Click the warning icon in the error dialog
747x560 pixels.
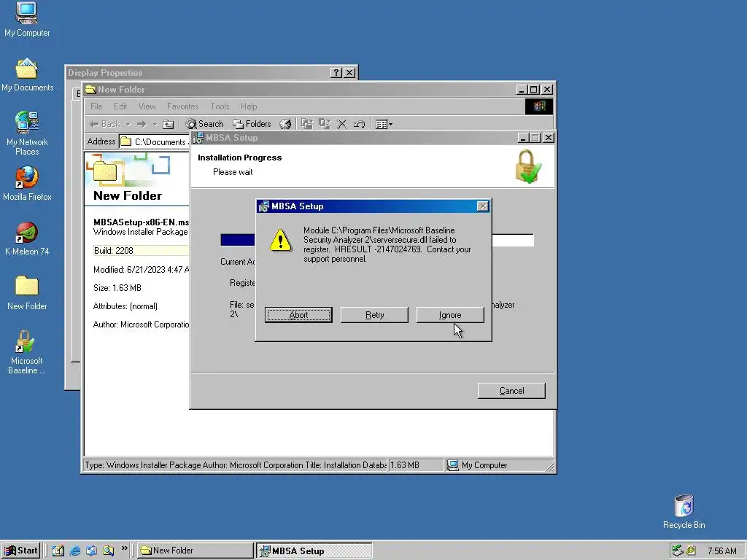pyautogui.click(x=281, y=241)
